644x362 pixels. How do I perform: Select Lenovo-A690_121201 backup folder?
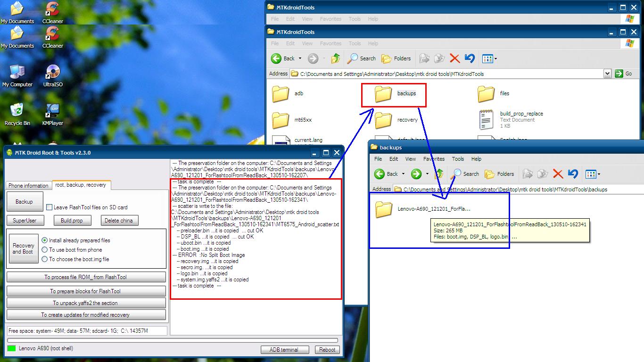coord(423,209)
